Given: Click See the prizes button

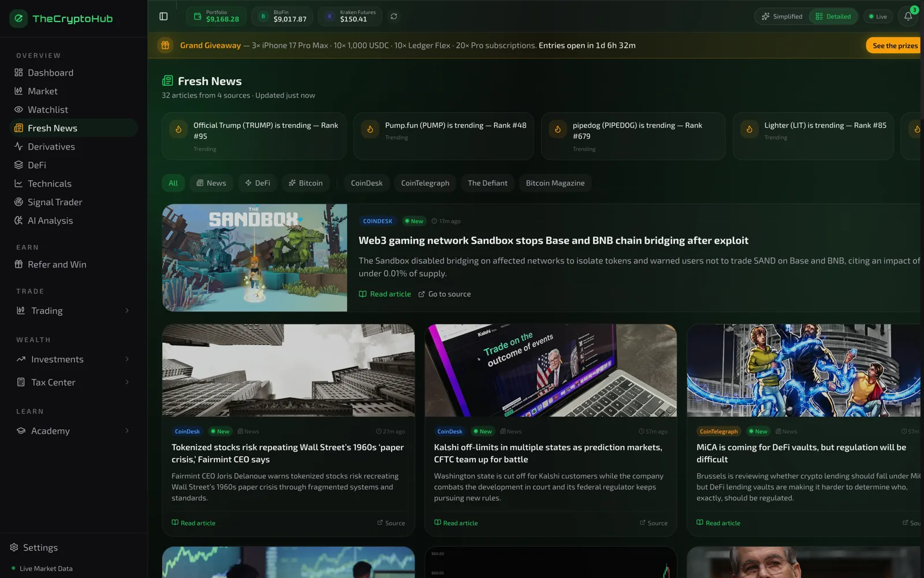Looking at the screenshot, I should pyautogui.click(x=894, y=45).
